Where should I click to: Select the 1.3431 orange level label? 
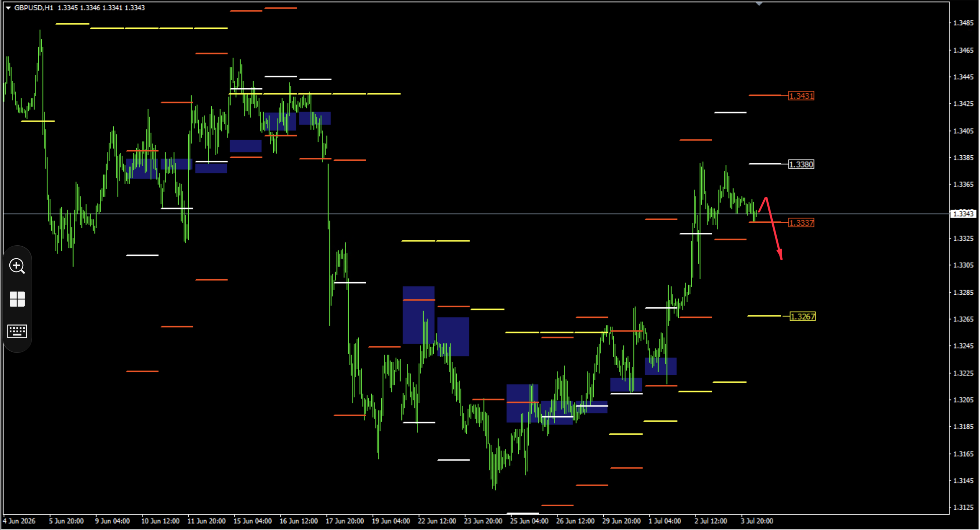tap(801, 96)
